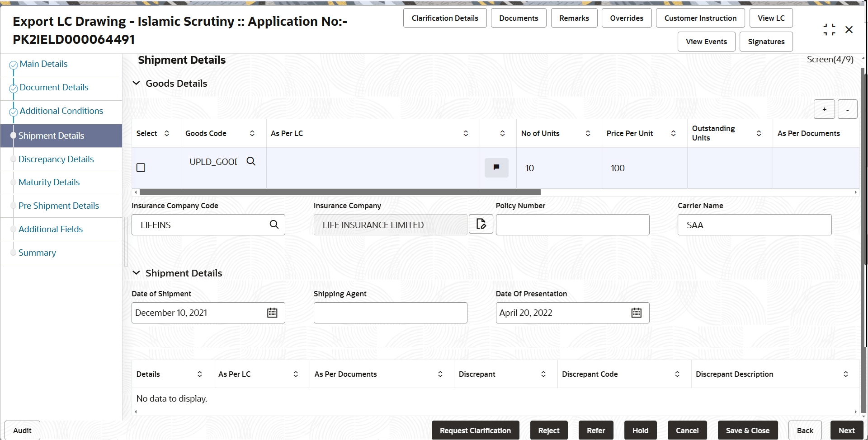The width and height of the screenshot is (868, 440).
Task: Click the restore window icon near the close button
Action: (x=830, y=29)
